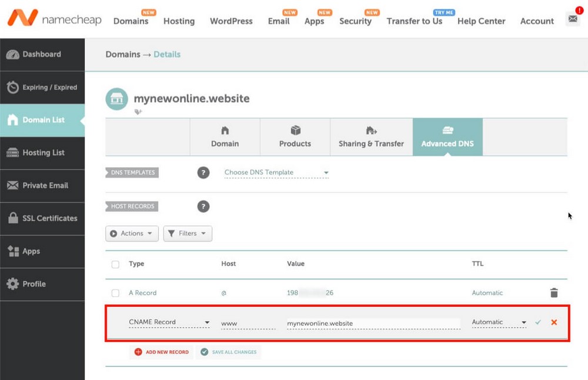Open the mail notifications envelope icon
Viewport: 588px width, 380px height.
(573, 18)
